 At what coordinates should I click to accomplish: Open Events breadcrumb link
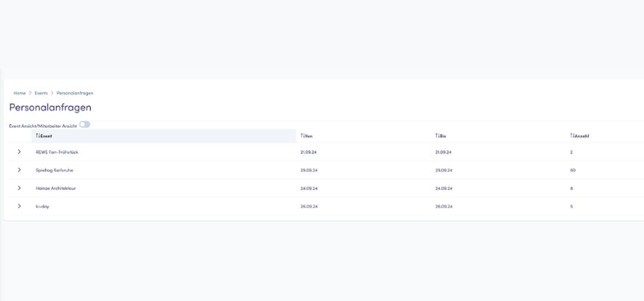pos(41,93)
